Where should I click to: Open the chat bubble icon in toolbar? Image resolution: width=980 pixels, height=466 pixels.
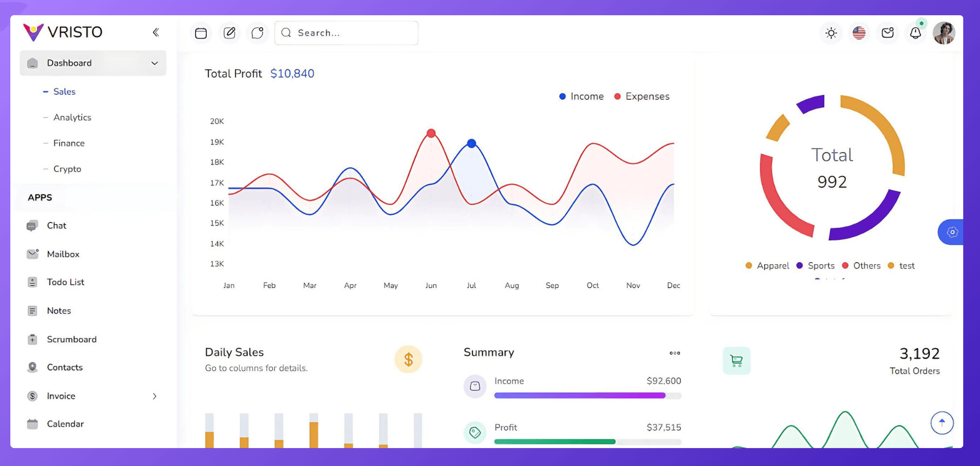[x=258, y=33]
